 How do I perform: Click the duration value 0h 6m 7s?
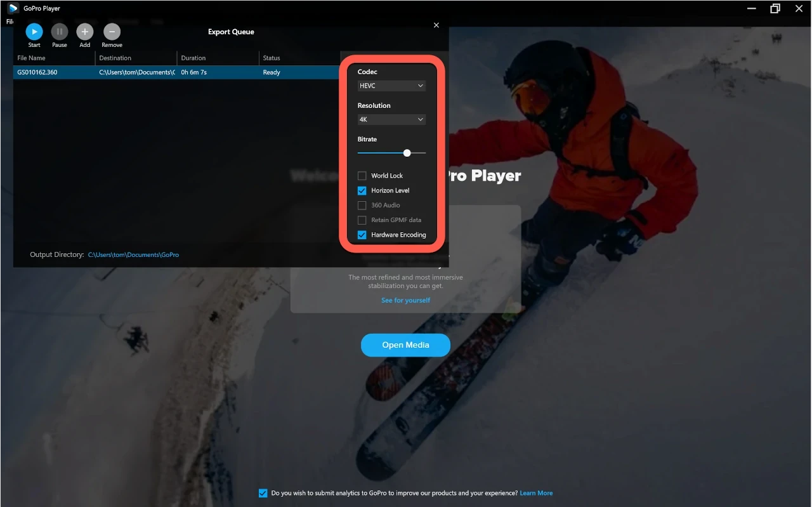click(193, 72)
